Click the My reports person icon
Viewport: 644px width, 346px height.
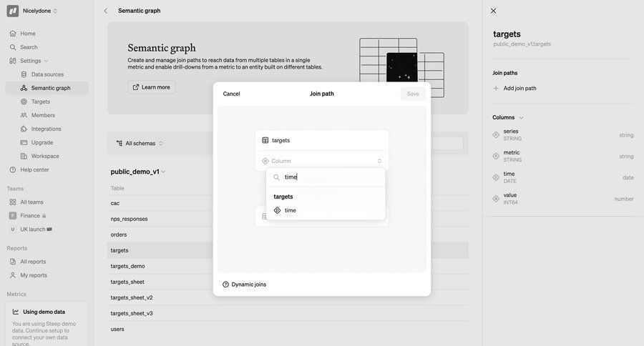13,275
